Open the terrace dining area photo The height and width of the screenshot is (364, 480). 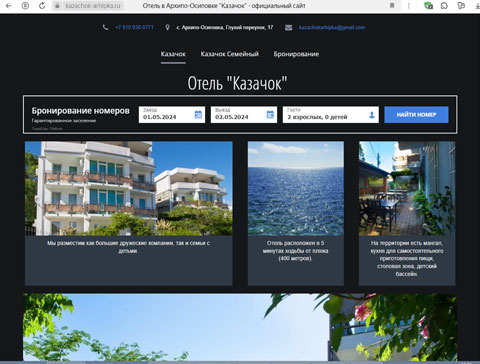pyautogui.click(x=407, y=188)
